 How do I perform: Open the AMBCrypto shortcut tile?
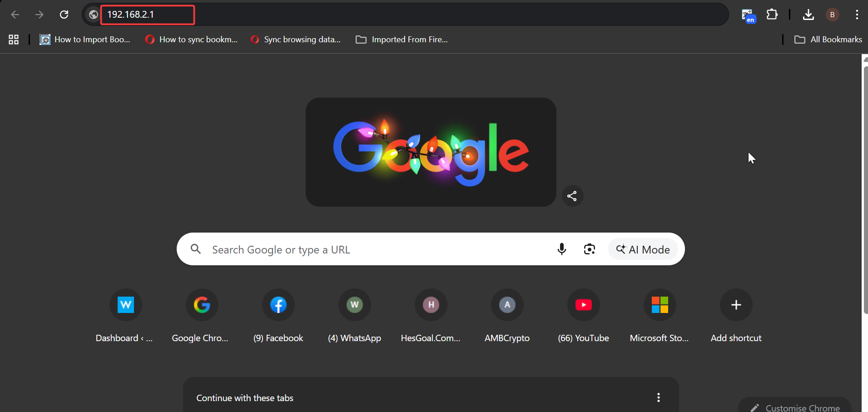point(507,316)
